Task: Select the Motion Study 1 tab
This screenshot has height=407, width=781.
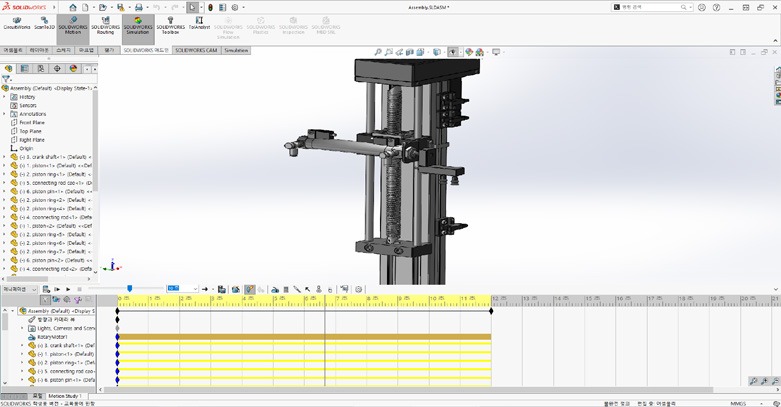Action: [x=65, y=396]
